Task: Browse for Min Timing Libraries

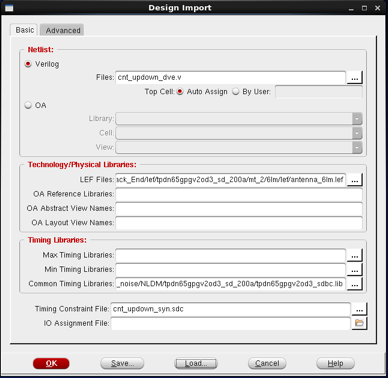Action: pyautogui.click(x=355, y=270)
